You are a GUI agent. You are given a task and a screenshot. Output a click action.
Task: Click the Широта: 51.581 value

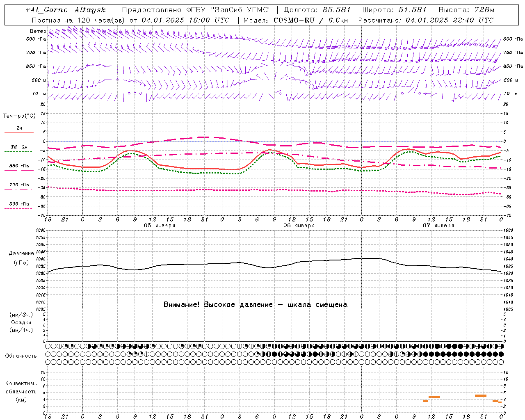point(394,10)
